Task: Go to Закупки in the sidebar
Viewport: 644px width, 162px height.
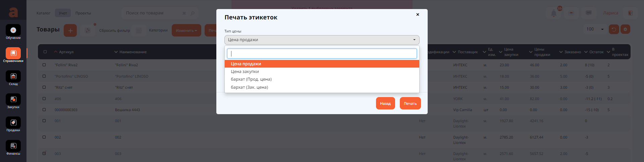Action: (13, 100)
